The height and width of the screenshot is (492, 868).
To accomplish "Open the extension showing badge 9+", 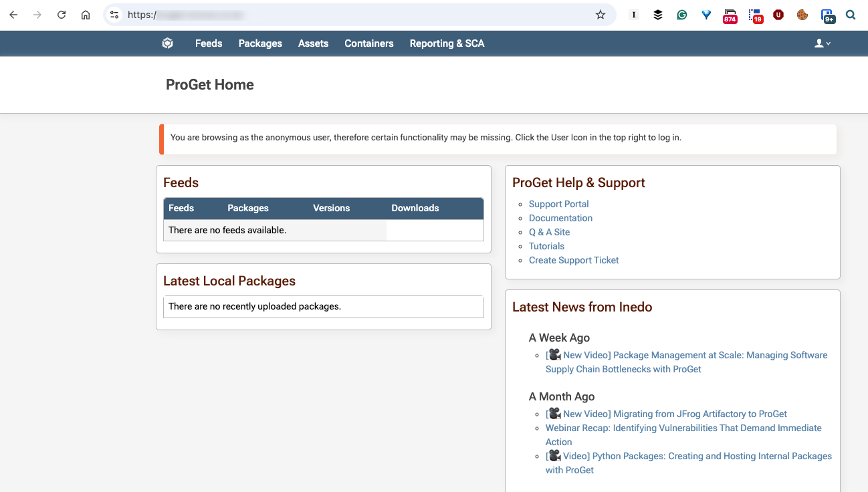I will (828, 15).
